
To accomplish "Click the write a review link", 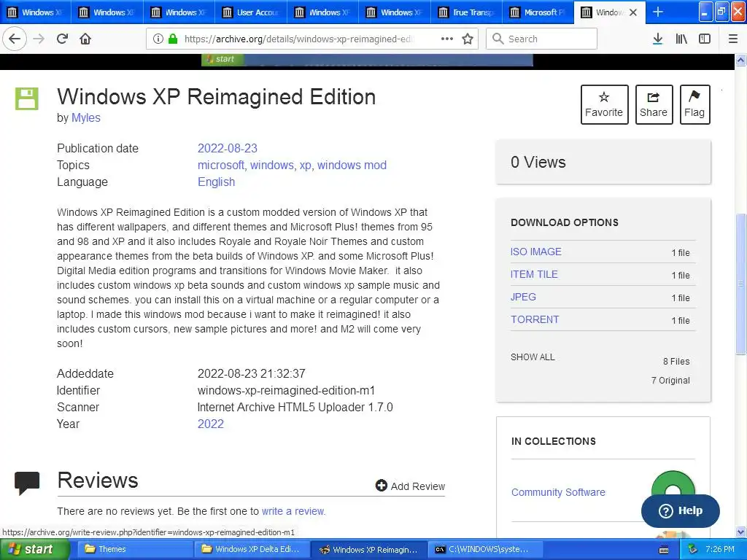I will pos(293,511).
